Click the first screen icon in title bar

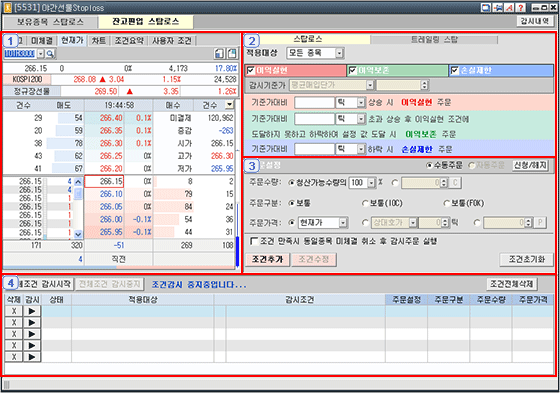(x=486, y=7)
